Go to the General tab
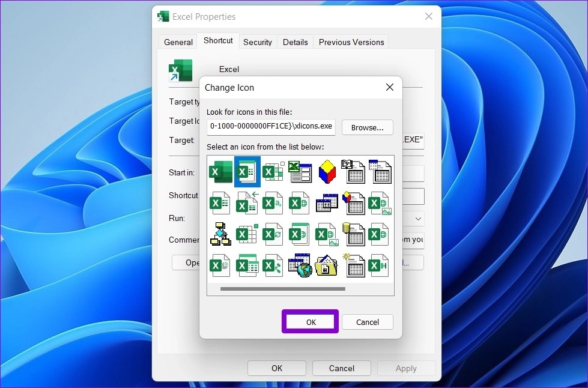588x388 pixels. point(178,42)
